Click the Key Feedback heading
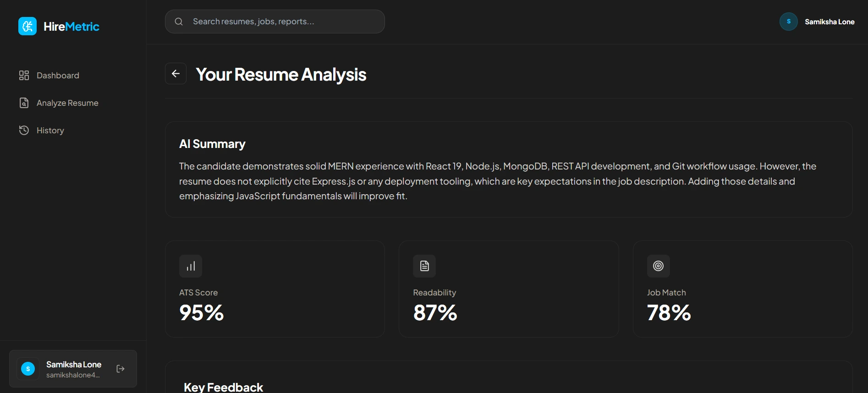This screenshot has height=393, width=868. (x=223, y=387)
